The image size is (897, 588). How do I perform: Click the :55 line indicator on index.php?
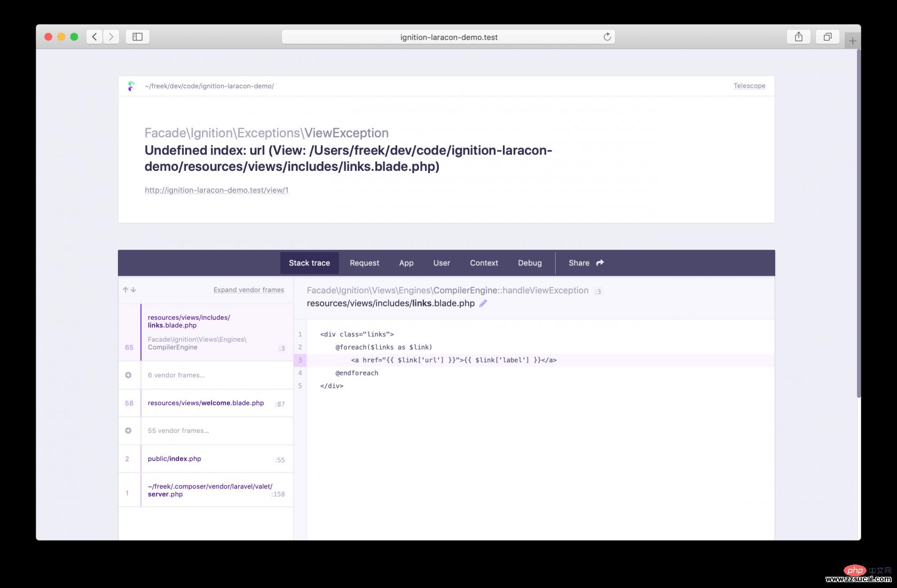tap(280, 460)
